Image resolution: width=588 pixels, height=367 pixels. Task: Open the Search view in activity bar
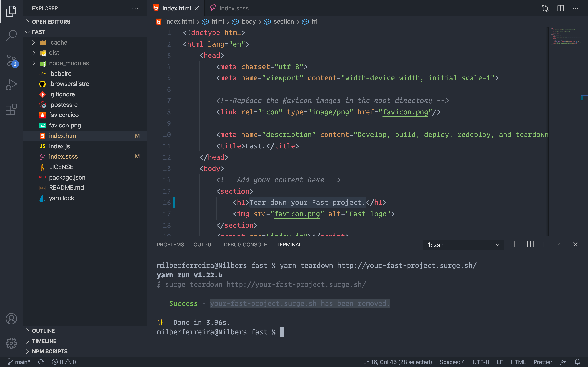coord(11,35)
